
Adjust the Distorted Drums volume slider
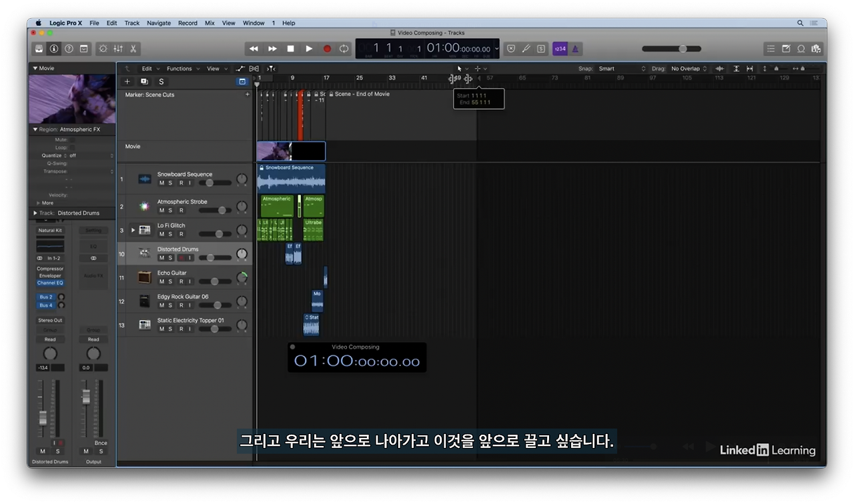(x=214, y=258)
